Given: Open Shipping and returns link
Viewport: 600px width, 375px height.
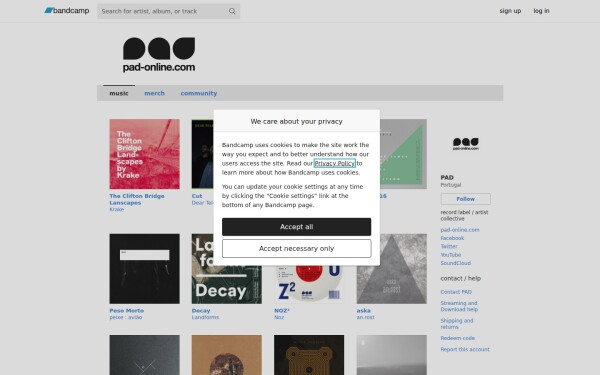Looking at the screenshot, I should [x=457, y=324].
